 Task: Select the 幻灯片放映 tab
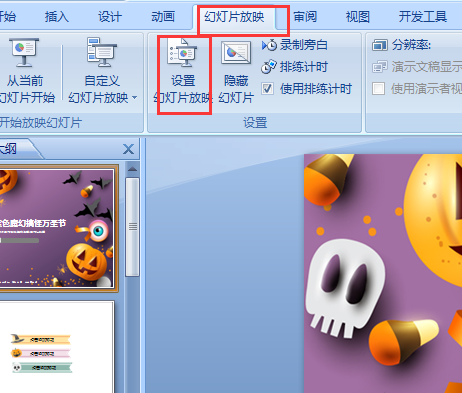(234, 16)
